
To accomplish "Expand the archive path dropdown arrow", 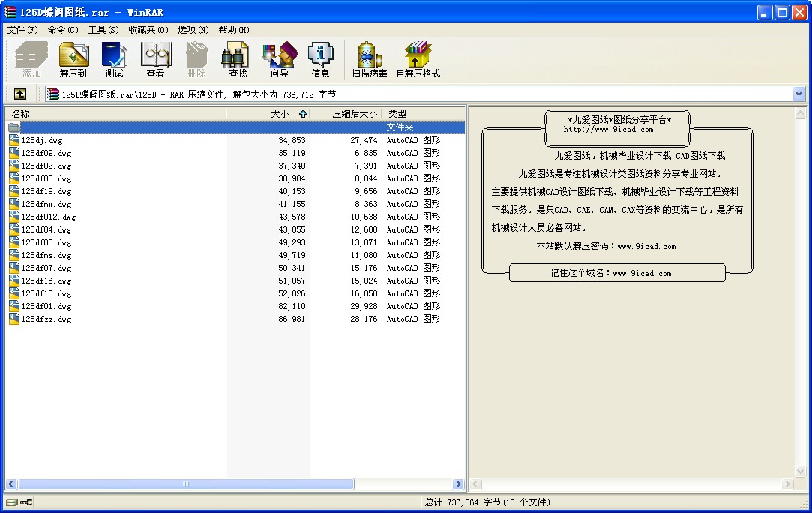I will (x=799, y=94).
